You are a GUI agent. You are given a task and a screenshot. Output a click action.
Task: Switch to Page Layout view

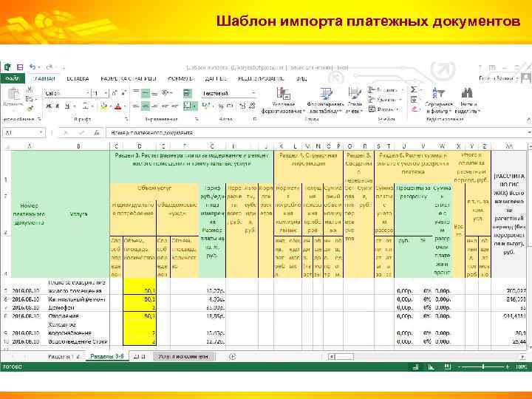coord(432,366)
